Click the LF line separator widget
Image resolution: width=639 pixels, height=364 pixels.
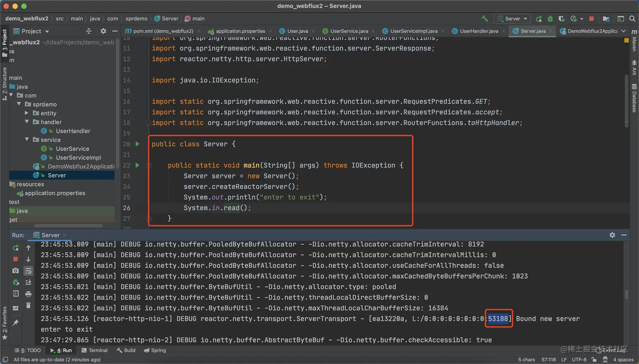(564, 359)
